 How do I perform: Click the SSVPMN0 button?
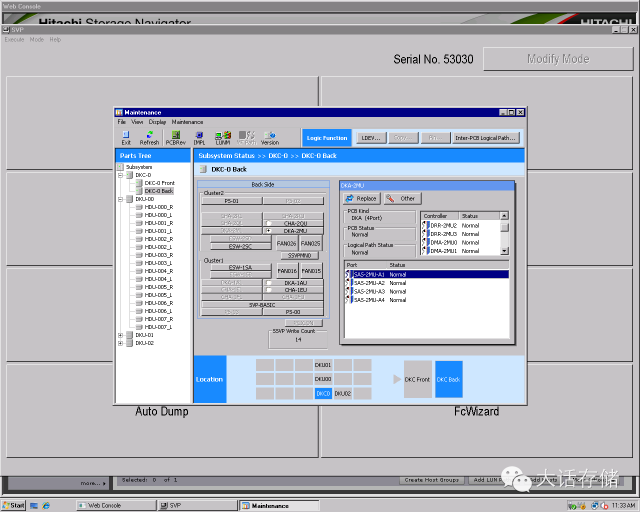[300, 256]
